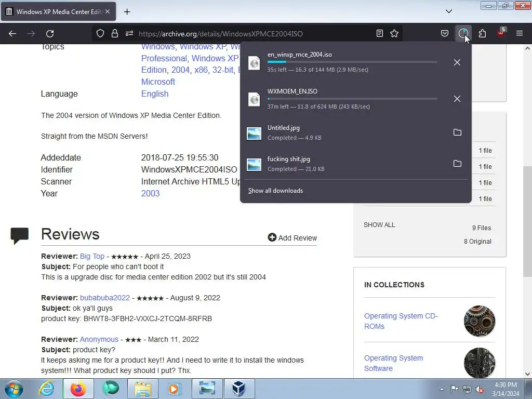
Task: Switch to Firefox in the taskbar
Action: (78, 389)
